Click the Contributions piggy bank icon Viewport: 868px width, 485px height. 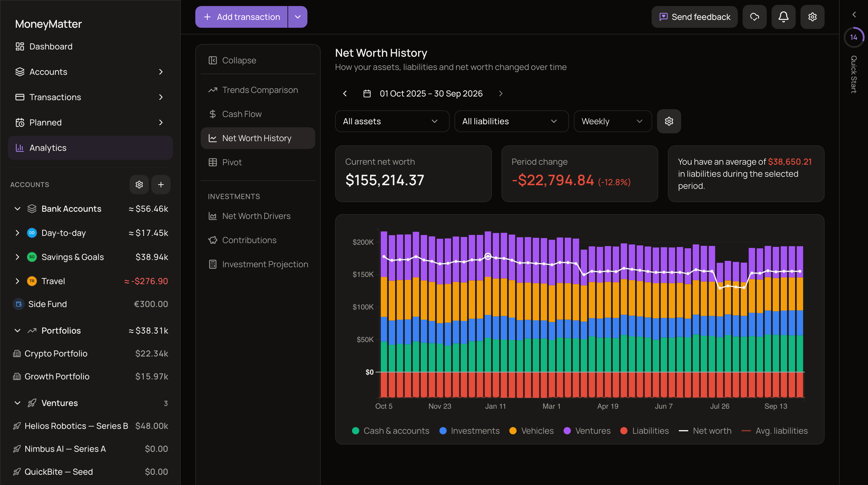pos(212,240)
